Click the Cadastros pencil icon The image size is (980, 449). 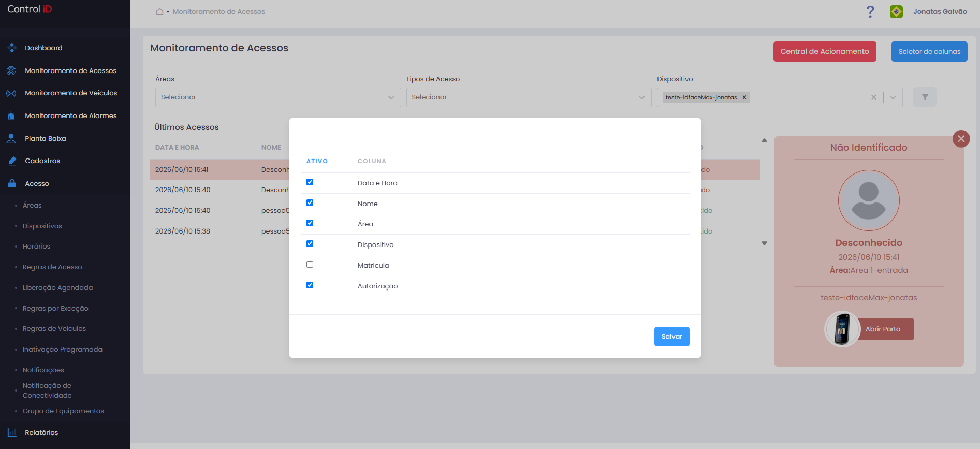tap(12, 161)
